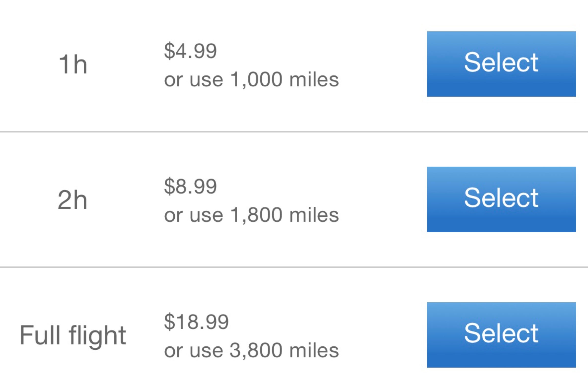Click 'miles' word in the 3,800 line
This screenshot has height=391, width=588.
[x=314, y=351]
